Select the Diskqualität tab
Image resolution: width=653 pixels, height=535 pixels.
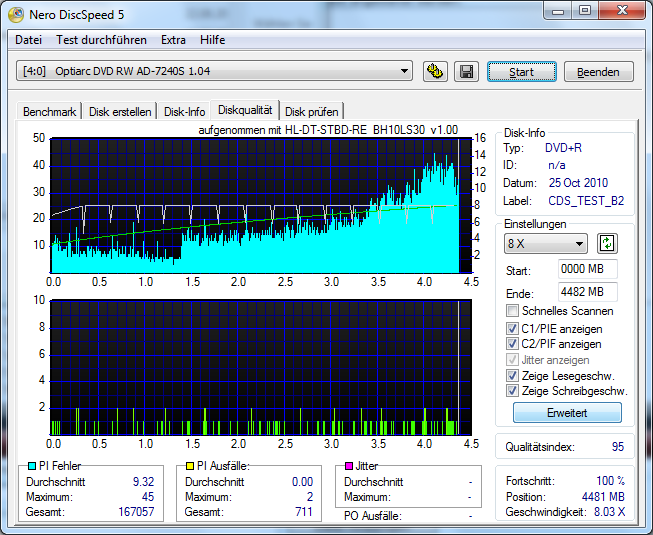pos(245,110)
